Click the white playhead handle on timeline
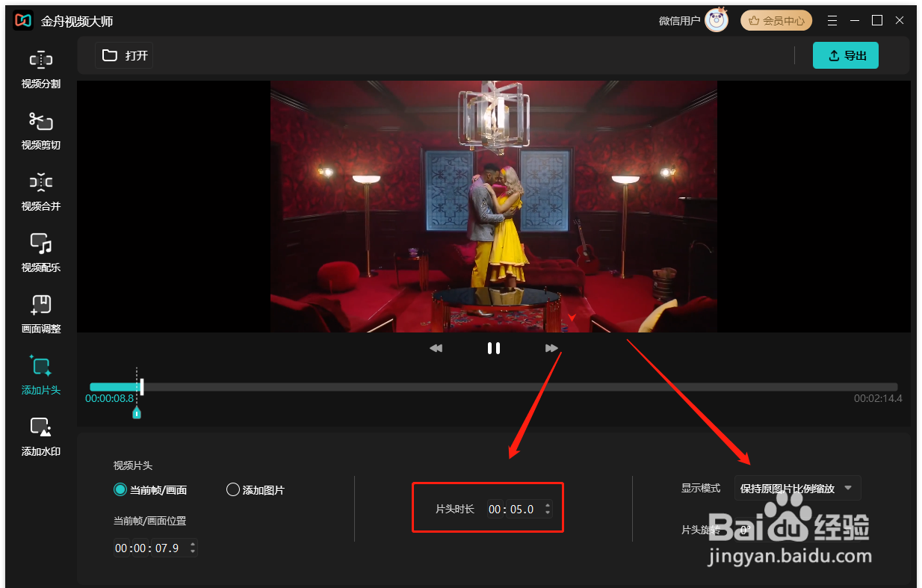The image size is (922, 588). click(142, 387)
